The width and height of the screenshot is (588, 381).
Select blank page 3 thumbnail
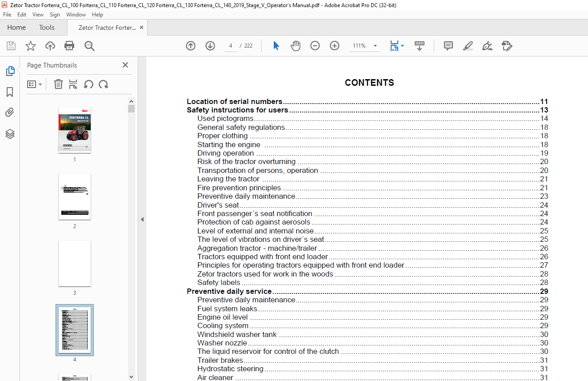(75, 263)
